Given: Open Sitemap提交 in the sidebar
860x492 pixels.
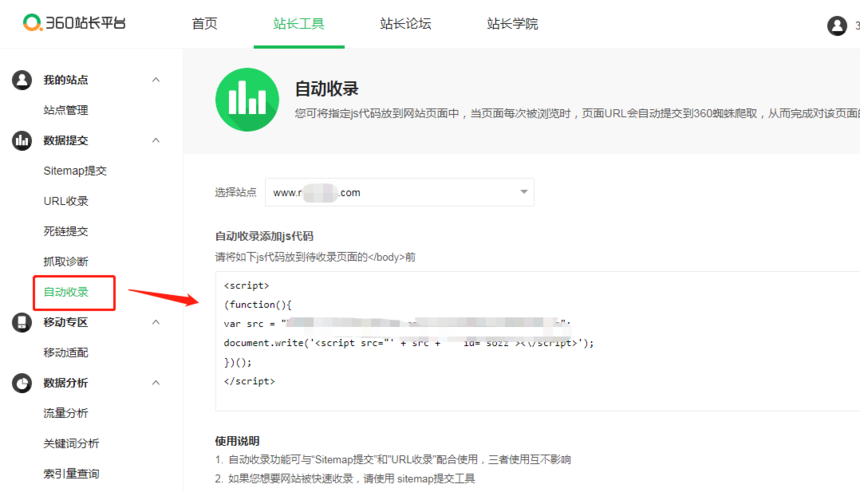Looking at the screenshot, I should (75, 171).
